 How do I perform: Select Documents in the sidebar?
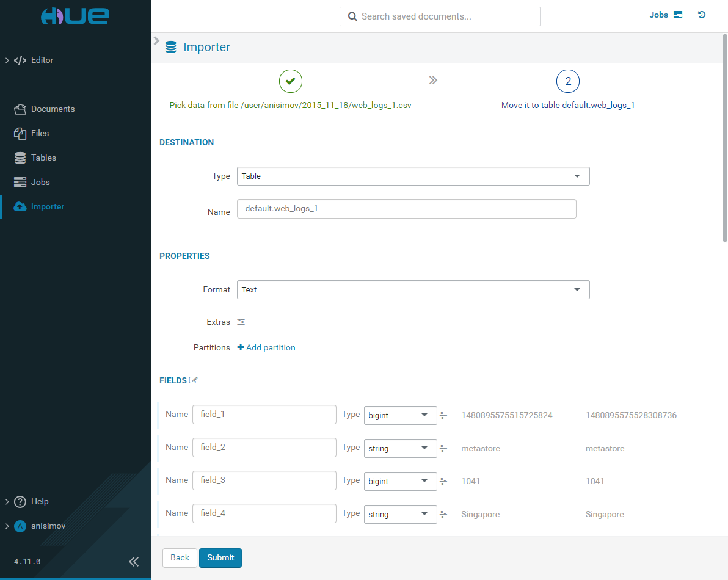point(53,109)
